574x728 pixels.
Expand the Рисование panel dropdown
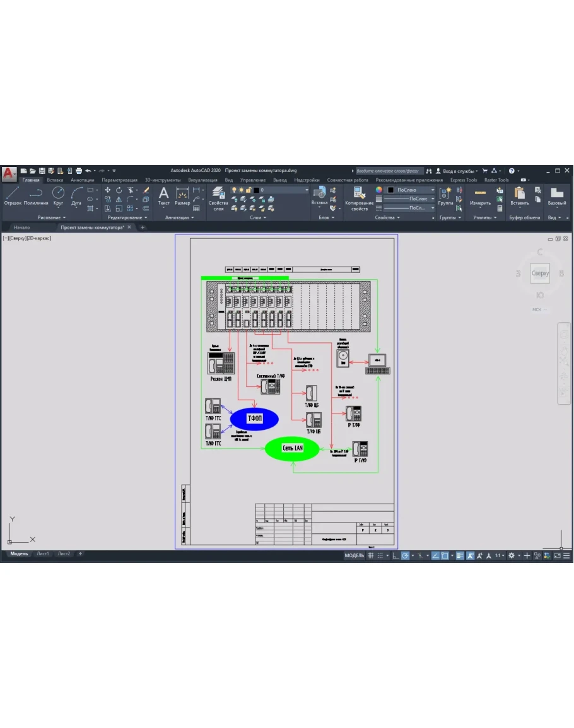point(52,217)
